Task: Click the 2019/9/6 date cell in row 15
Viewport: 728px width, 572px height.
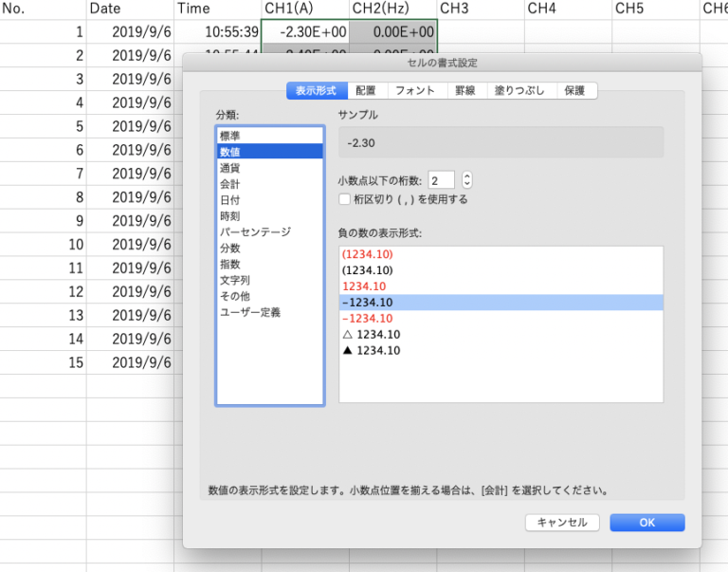Action: point(130,362)
